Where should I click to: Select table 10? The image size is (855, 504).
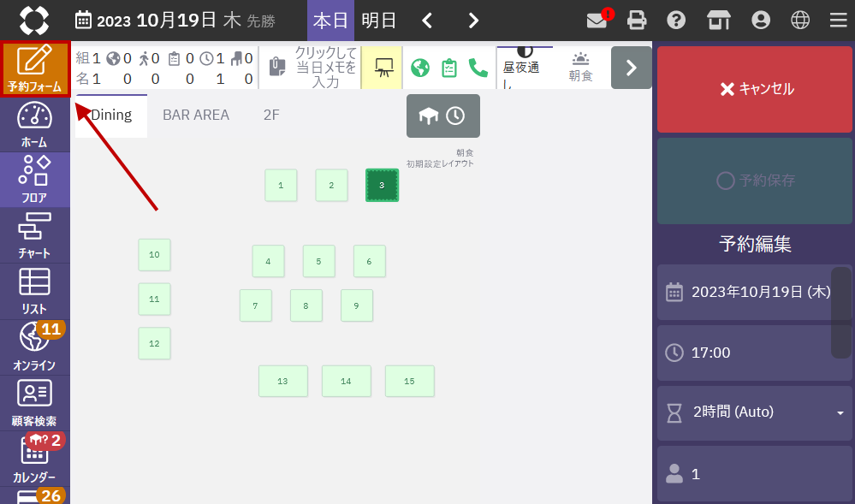154,255
